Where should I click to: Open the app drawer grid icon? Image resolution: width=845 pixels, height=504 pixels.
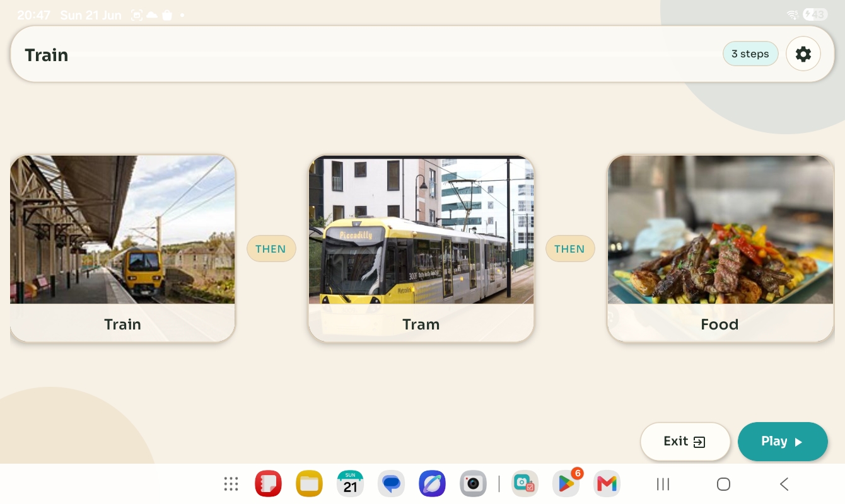[x=231, y=484]
